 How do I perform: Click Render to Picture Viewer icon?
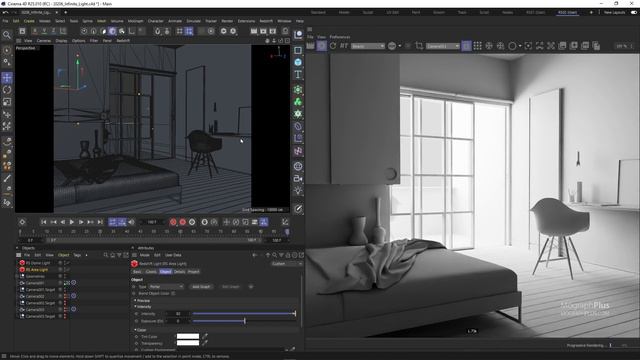pos(263,31)
